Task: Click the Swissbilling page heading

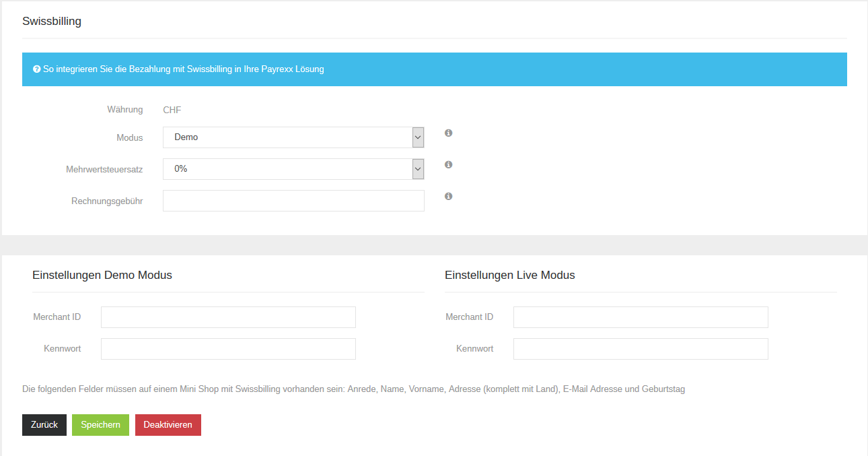Action: point(52,21)
